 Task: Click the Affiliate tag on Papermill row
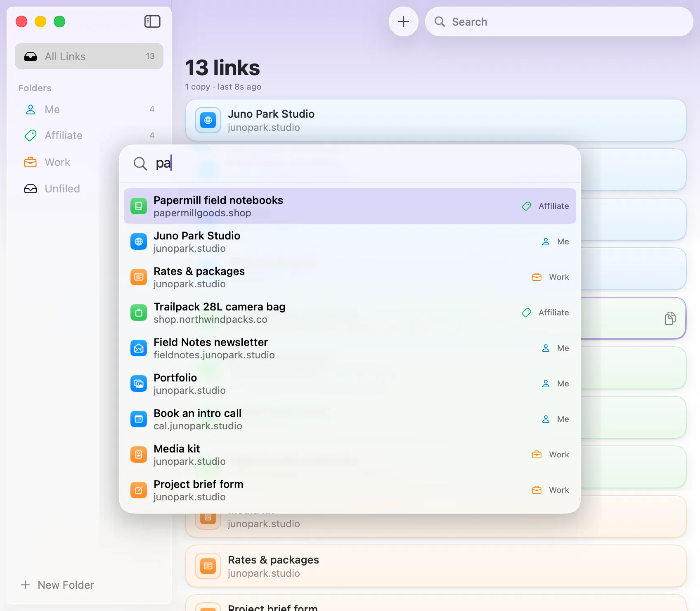coord(545,206)
